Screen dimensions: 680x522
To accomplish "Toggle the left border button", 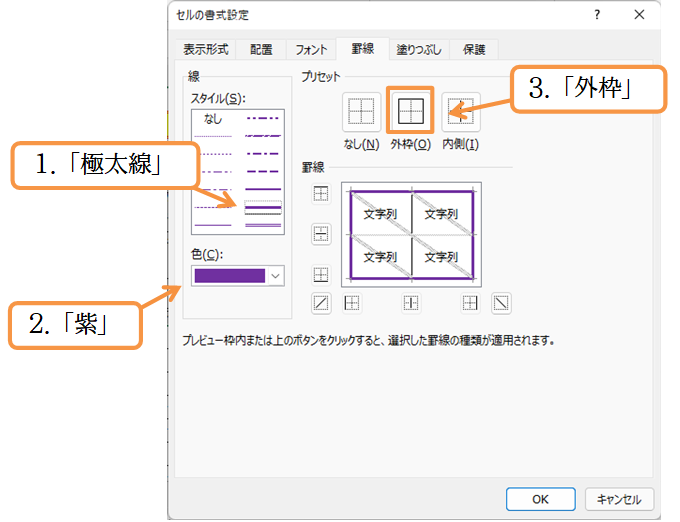I will point(352,302).
